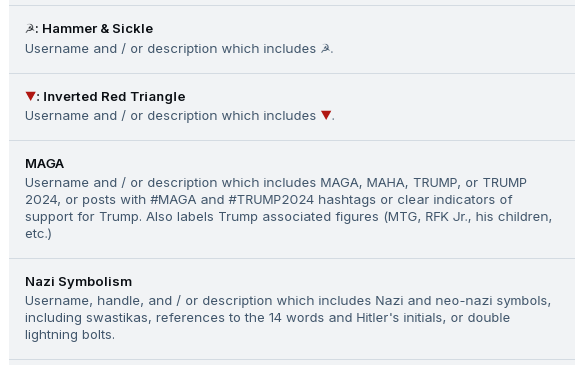
Task: Click the hammer and sickle icon in heading
Action: [30, 29]
